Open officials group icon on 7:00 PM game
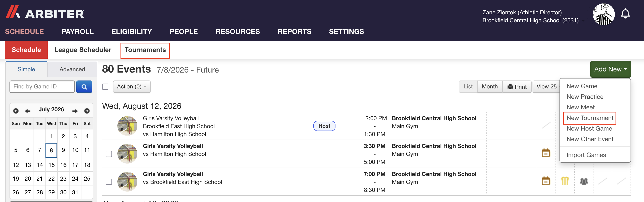 pyautogui.click(x=584, y=181)
